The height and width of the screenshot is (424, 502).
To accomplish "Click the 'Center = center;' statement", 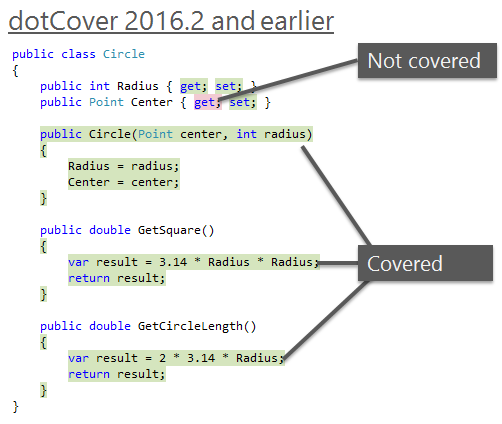I will coord(124,182).
